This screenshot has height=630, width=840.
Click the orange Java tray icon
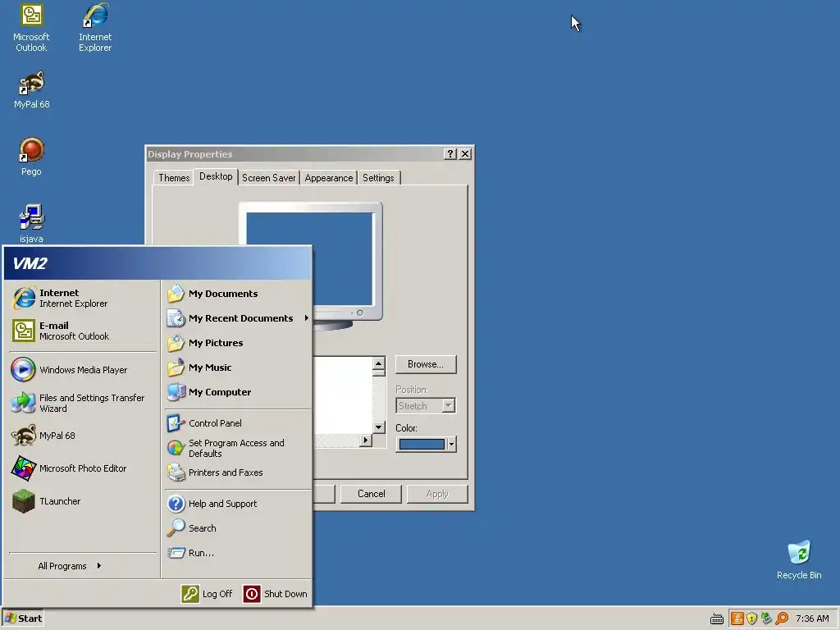point(737,619)
